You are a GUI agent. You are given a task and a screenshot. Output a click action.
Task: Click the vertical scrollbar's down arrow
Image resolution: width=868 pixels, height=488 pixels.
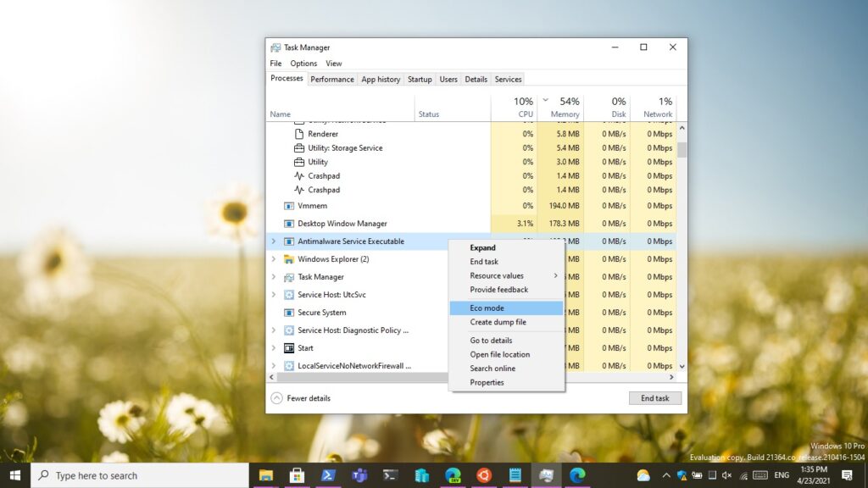coord(682,366)
